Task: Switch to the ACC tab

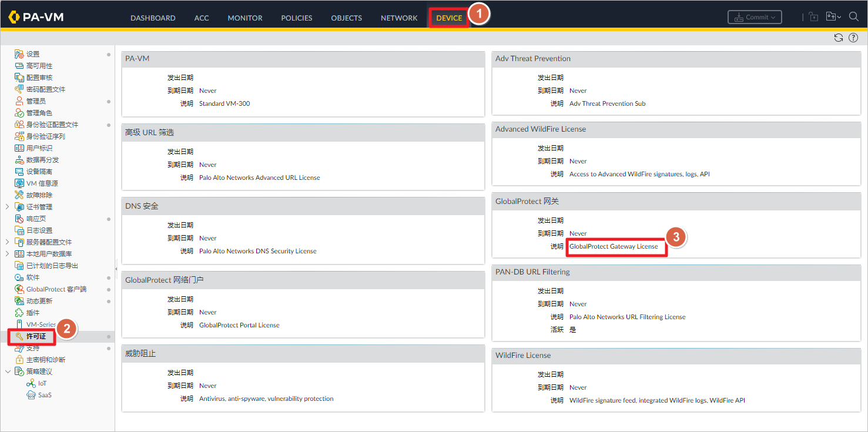Action: [202, 18]
